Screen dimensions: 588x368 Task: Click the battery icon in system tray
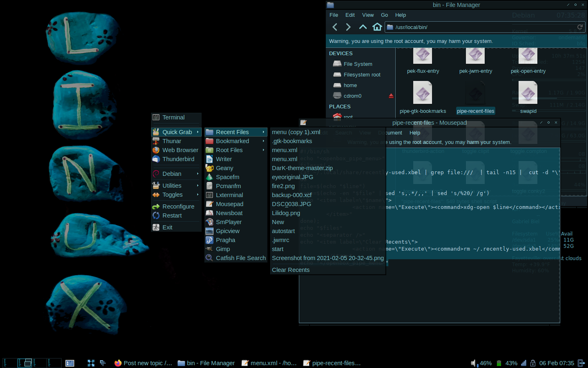coord(499,363)
